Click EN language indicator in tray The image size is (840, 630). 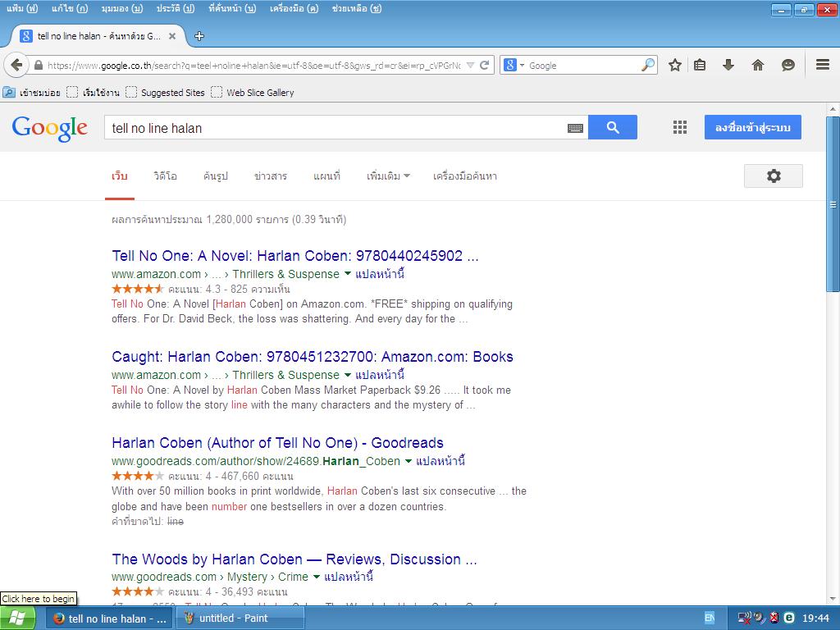point(710,618)
